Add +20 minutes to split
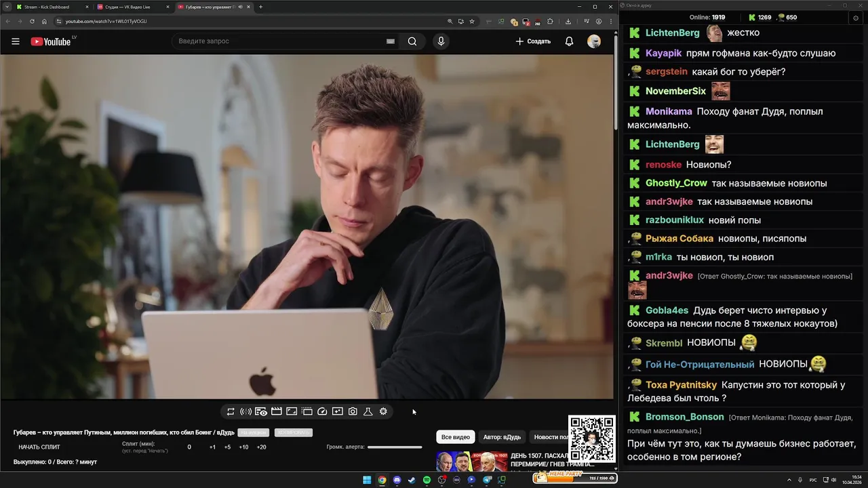868x488 pixels. 261,447
